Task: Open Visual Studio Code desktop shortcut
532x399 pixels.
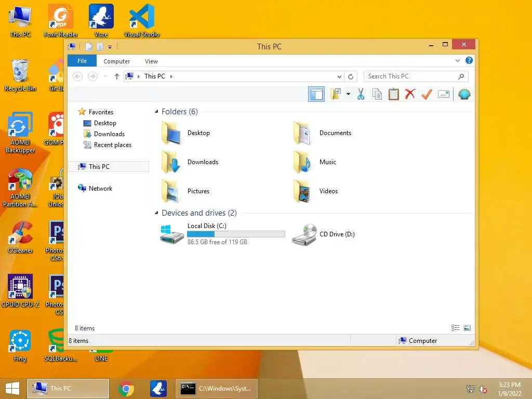Action: click(141, 21)
